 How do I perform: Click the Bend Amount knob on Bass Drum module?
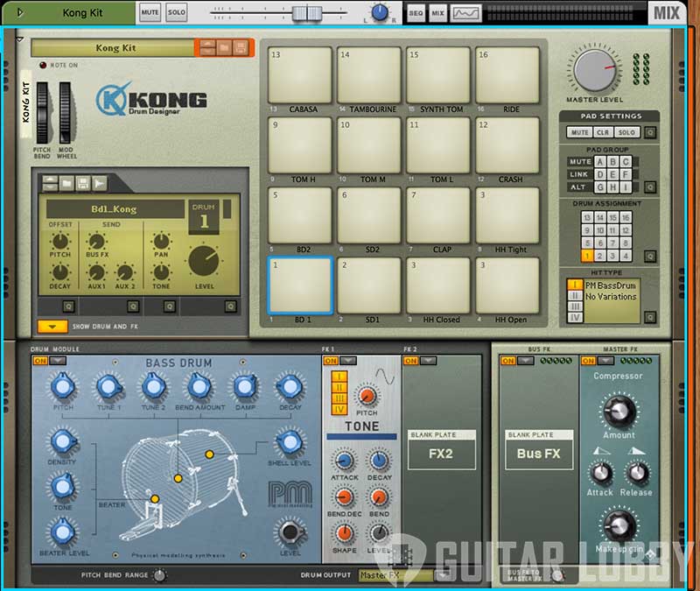[199, 387]
